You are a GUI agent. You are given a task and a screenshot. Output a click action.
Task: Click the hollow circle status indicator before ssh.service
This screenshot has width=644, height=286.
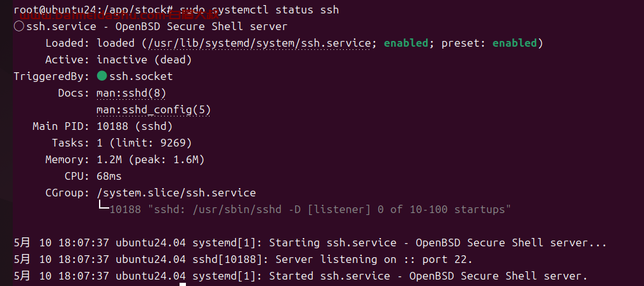[x=19, y=27]
